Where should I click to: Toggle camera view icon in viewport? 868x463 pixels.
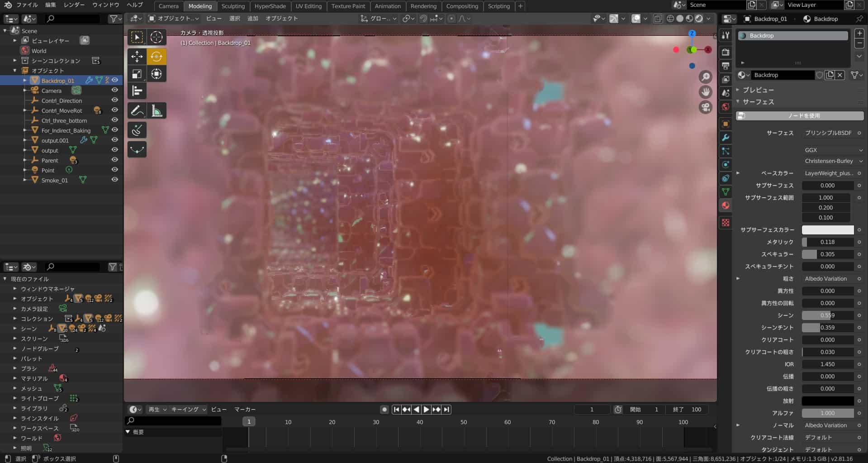click(x=705, y=107)
